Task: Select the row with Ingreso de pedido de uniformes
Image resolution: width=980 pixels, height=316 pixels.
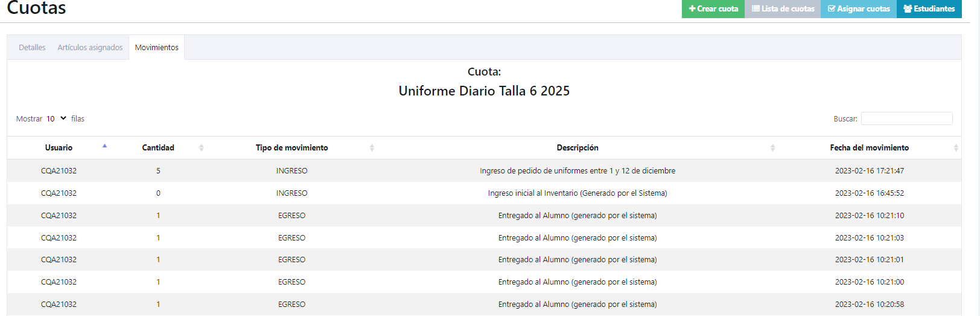Action: point(484,170)
